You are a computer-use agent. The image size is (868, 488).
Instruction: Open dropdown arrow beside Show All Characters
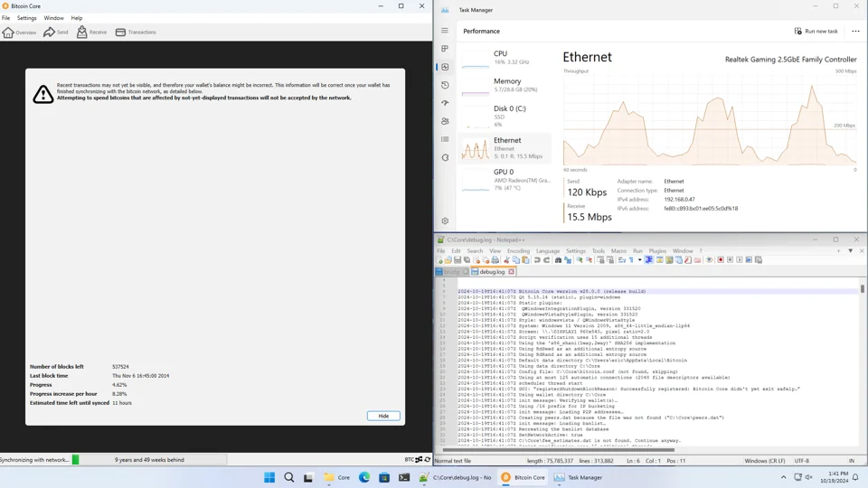coord(639,260)
